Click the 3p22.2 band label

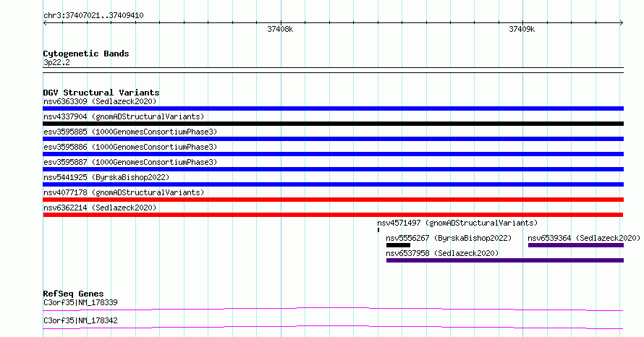(x=56, y=62)
